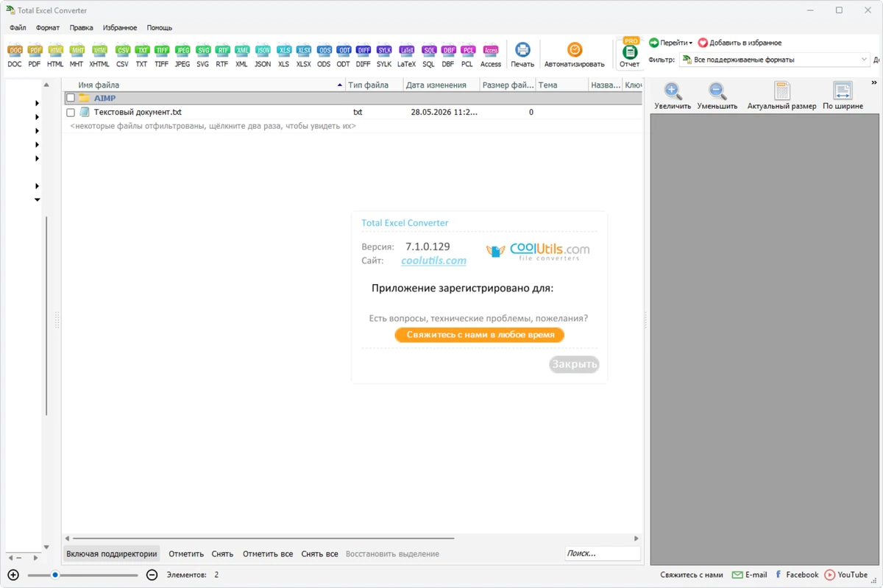Viewport: 883px width, 588px height.
Task: Collapse the expanded tree node arrow
Action: tap(37, 199)
